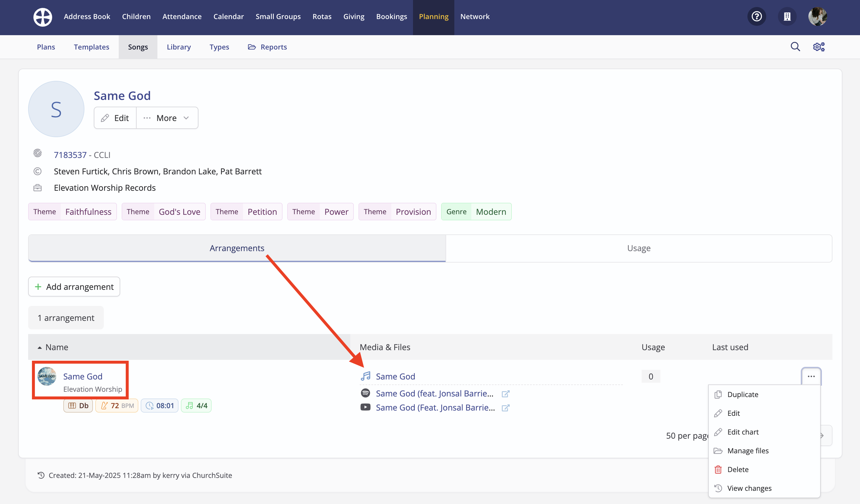860x504 pixels.
Task: Go to Giving module
Action: point(353,16)
